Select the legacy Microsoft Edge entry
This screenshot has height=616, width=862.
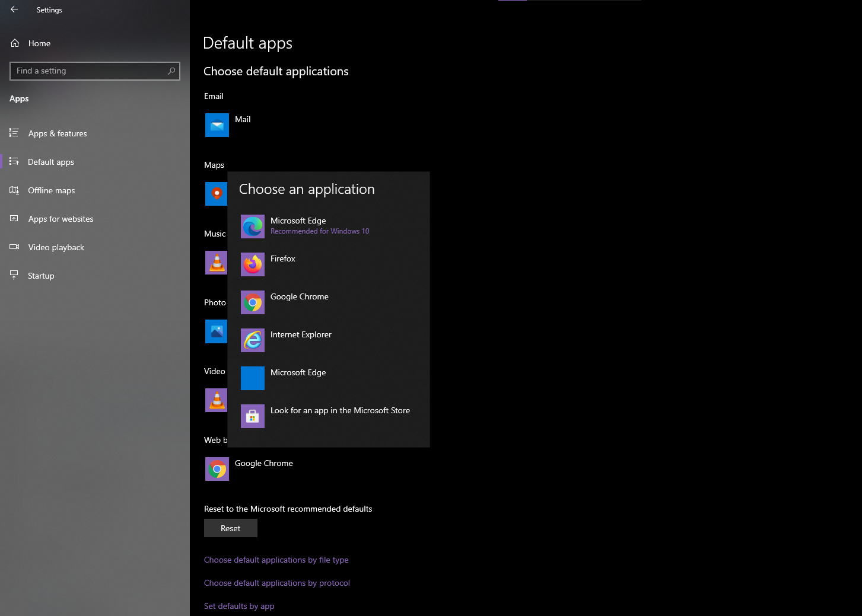pyautogui.click(x=298, y=378)
